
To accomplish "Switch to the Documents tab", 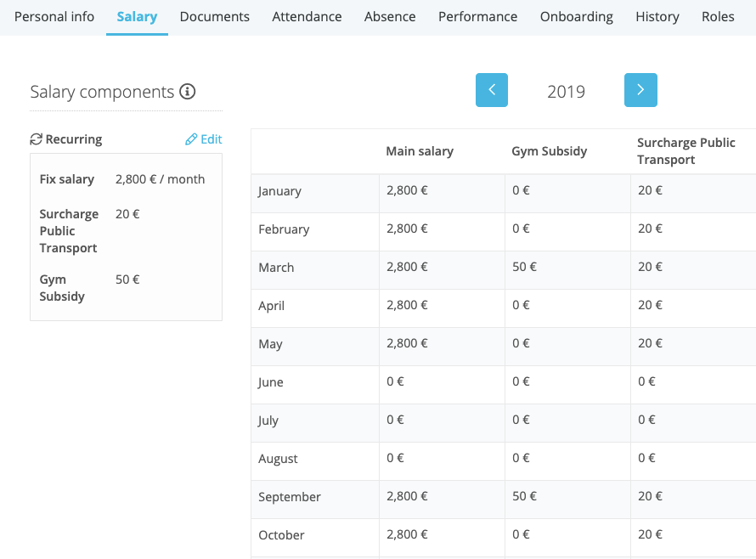I will (x=215, y=16).
